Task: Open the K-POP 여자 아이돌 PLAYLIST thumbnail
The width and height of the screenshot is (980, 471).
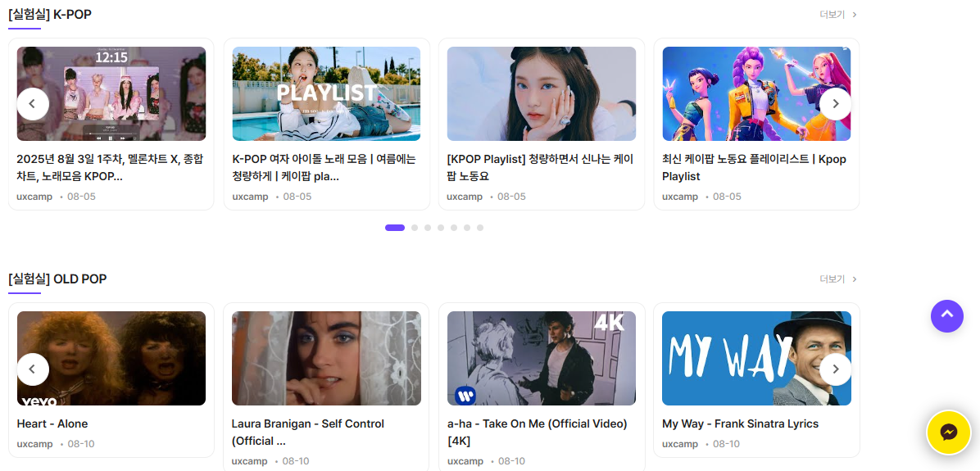Action: click(x=326, y=93)
